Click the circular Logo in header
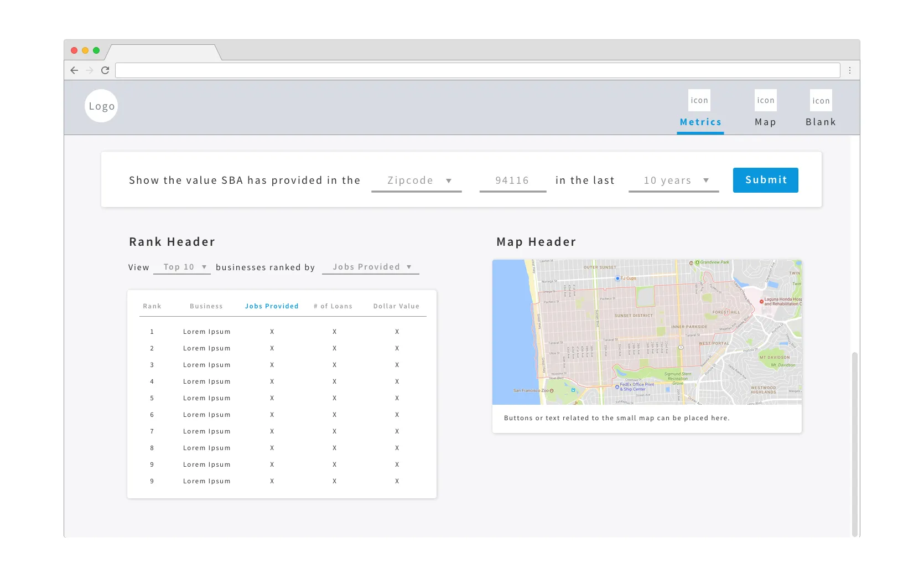This screenshot has width=924, height=578. [x=101, y=106]
